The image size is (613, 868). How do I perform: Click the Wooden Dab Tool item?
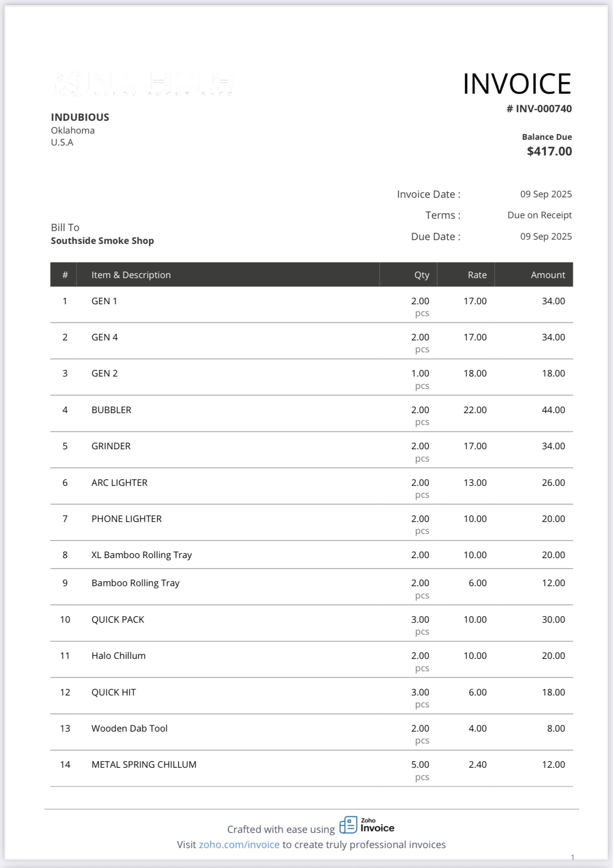coord(129,728)
